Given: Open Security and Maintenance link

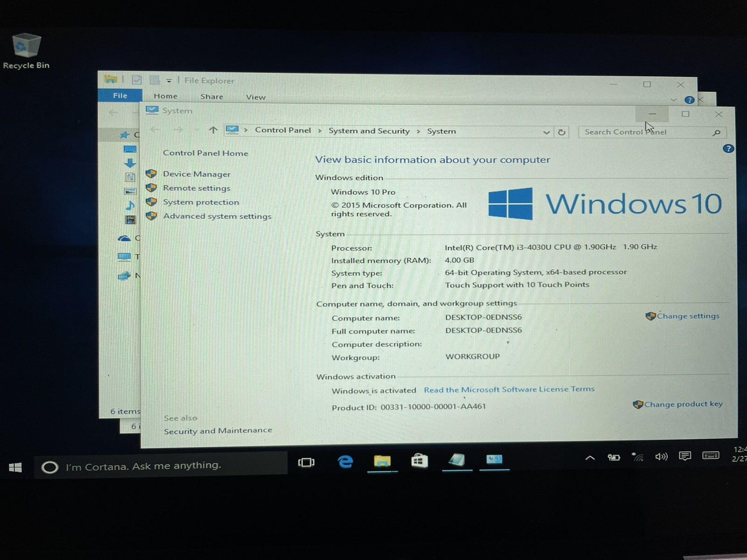Looking at the screenshot, I should (218, 431).
